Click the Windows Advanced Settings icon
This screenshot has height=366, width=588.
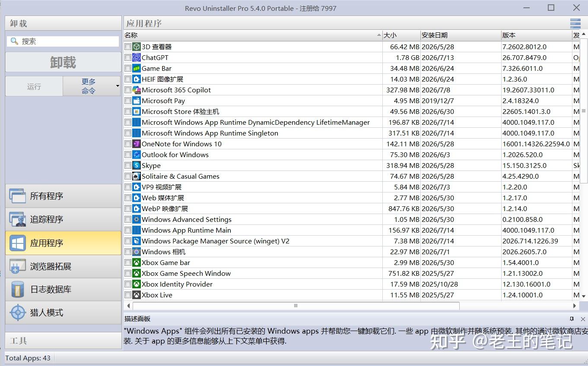coord(137,219)
